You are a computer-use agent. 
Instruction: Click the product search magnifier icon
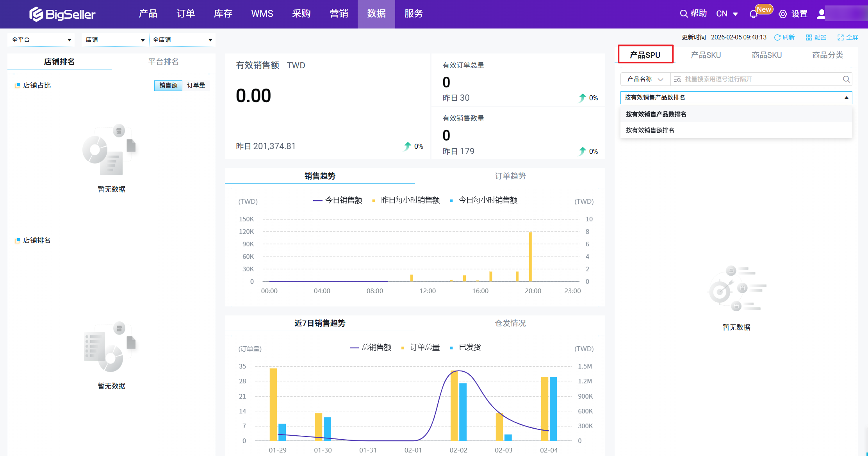(x=846, y=79)
